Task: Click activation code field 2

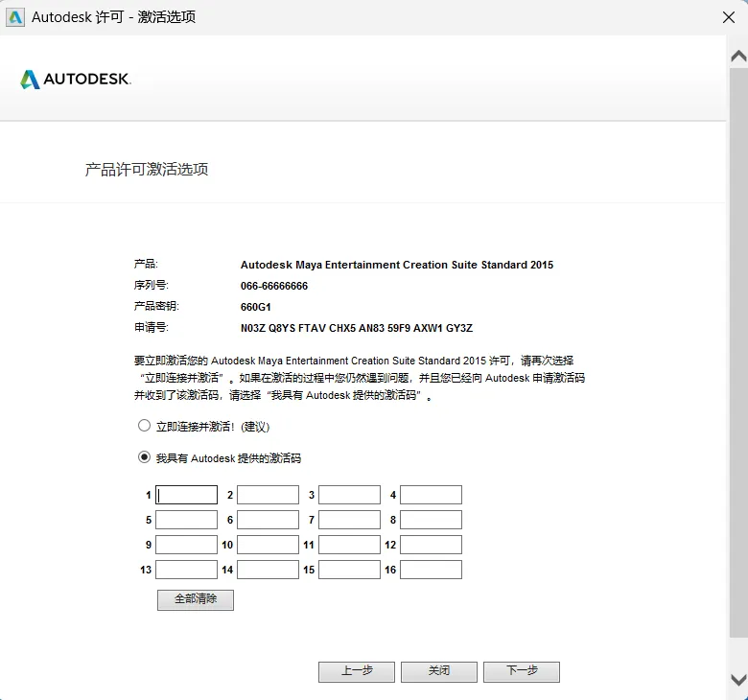Action: (x=269, y=495)
